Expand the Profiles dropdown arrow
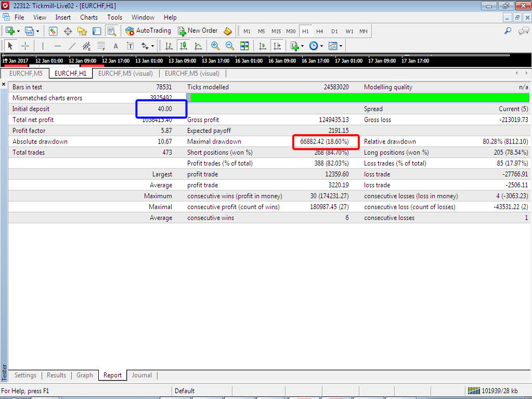The height and width of the screenshot is (399, 532). (37, 31)
